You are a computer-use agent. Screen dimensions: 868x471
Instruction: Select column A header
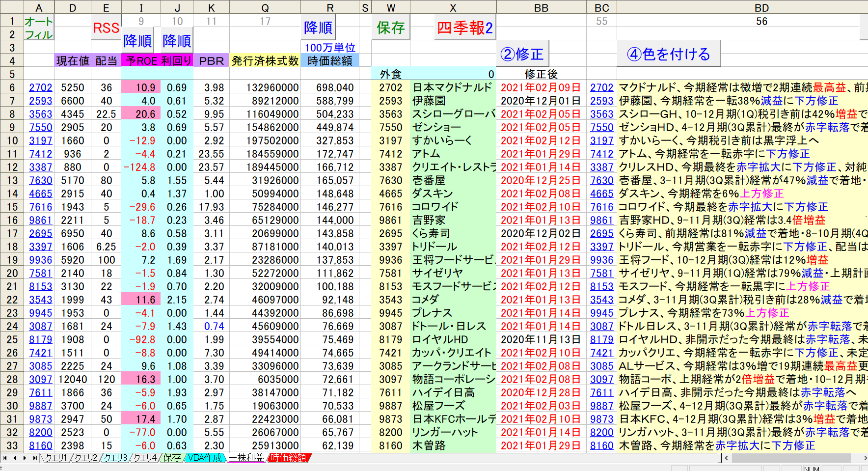click(39, 7)
